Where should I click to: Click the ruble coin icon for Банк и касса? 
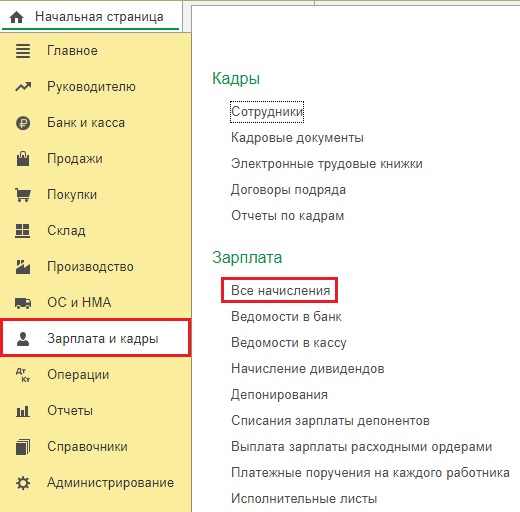coord(23,123)
